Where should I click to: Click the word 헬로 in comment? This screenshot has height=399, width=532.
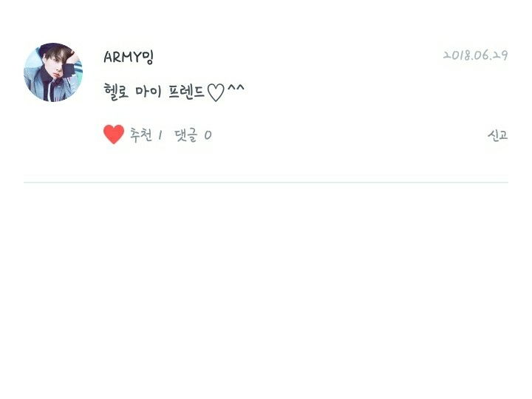coord(116,92)
